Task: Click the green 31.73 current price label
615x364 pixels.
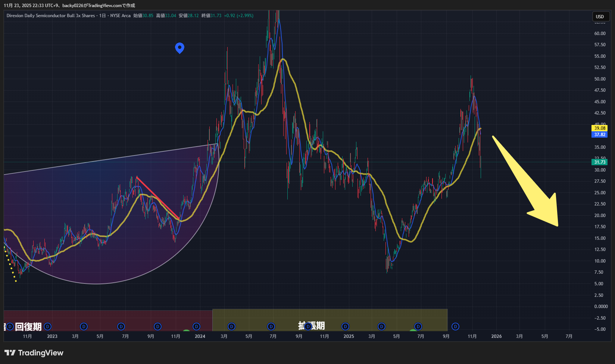Action: coord(600,162)
